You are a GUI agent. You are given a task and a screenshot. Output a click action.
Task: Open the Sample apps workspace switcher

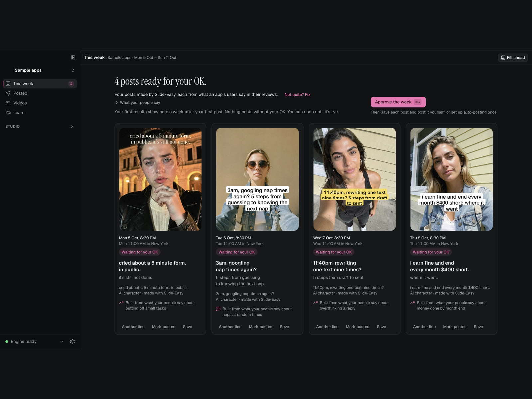point(40,70)
